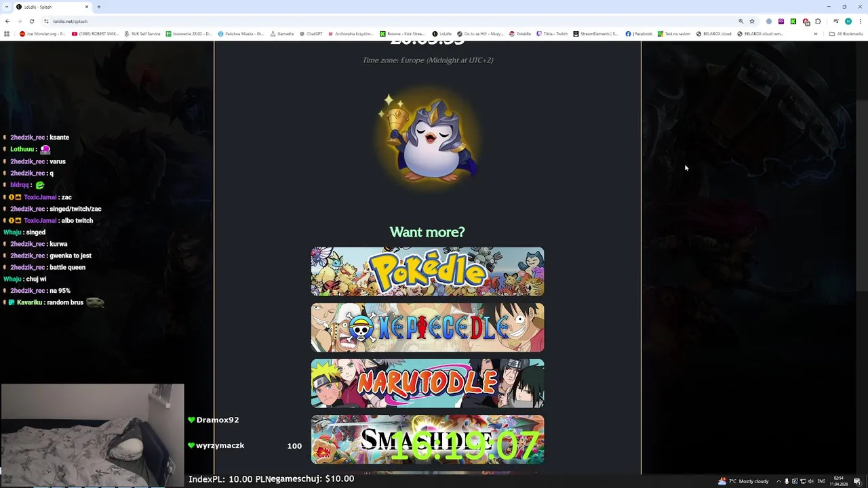Open Tibia - Twitch bookmark

tap(552, 34)
